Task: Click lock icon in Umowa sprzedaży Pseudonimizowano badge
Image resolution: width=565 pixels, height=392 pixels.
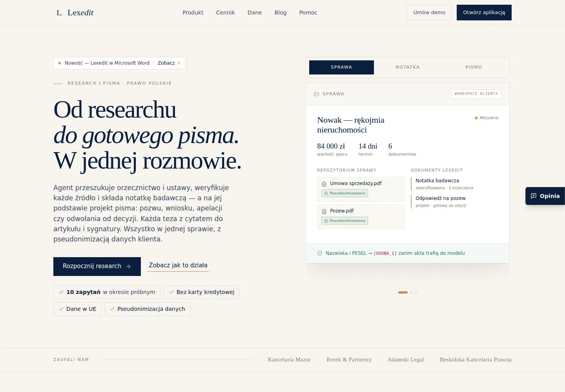Action: 326,193
